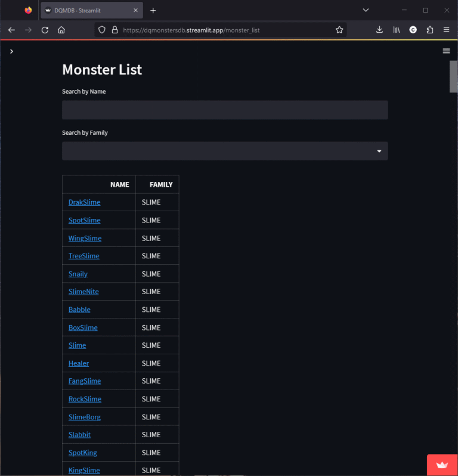Open the TreeSlime link
The height and width of the screenshot is (476, 458).
[83, 256]
